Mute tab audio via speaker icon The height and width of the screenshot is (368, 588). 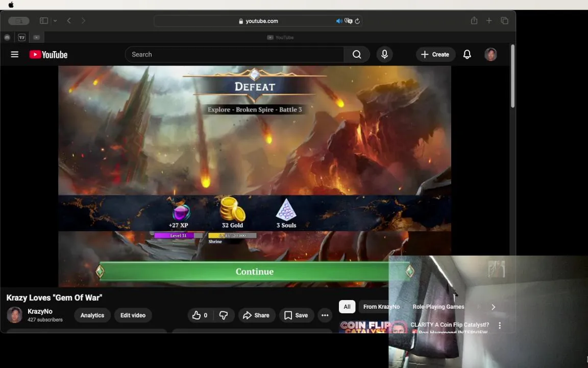(339, 21)
